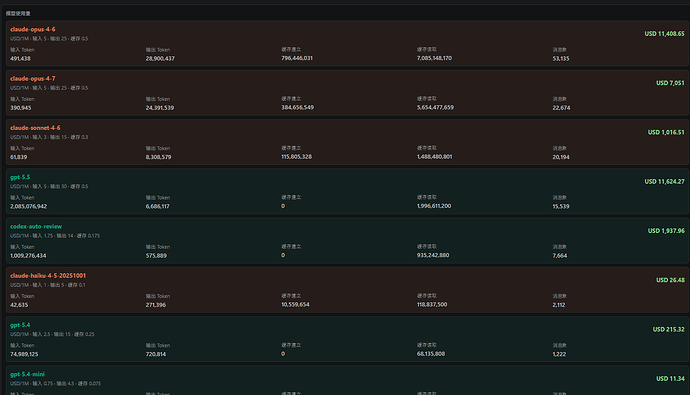Select the codex-auto-review model name
The image size is (690, 395).
pos(36,227)
